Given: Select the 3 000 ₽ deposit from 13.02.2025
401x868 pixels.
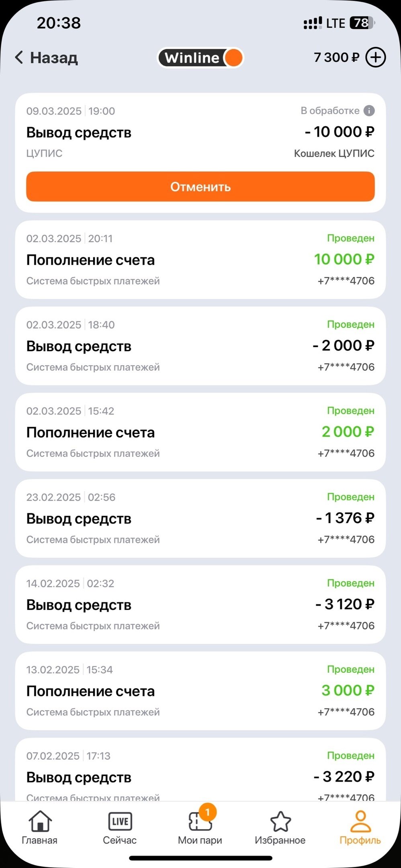Looking at the screenshot, I should click(x=200, y=691).
